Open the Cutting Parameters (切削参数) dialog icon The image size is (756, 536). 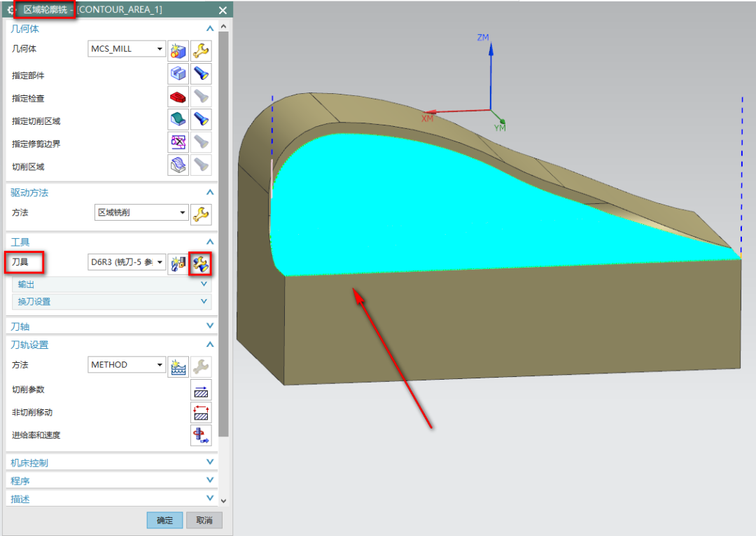point(201,390)
